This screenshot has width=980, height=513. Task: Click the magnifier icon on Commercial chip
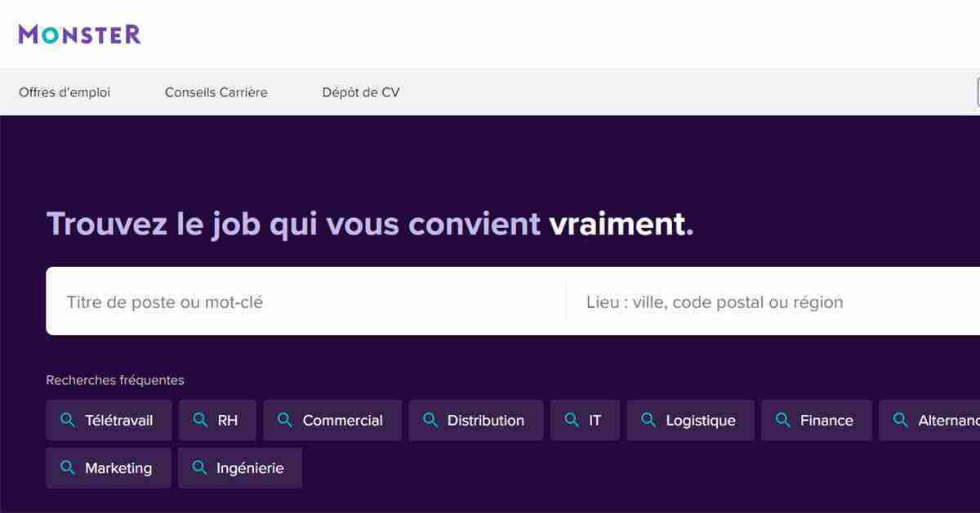tap(285, 420)
